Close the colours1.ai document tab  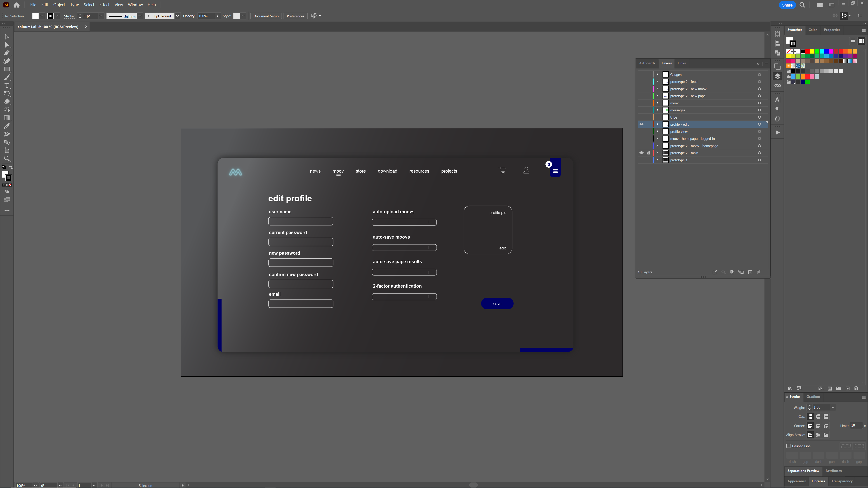[86, 27]
